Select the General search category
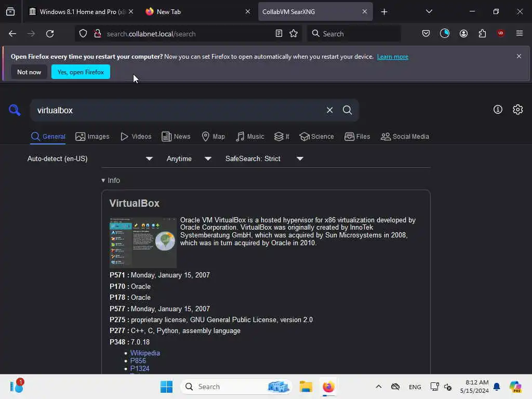Image resolution: width=532 pixels, height=399 pixels. (48, 137)
